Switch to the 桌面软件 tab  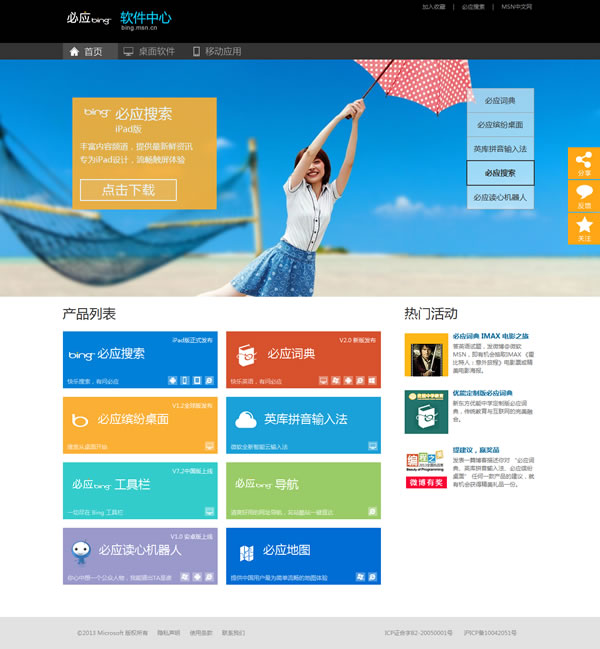point(148,52)
